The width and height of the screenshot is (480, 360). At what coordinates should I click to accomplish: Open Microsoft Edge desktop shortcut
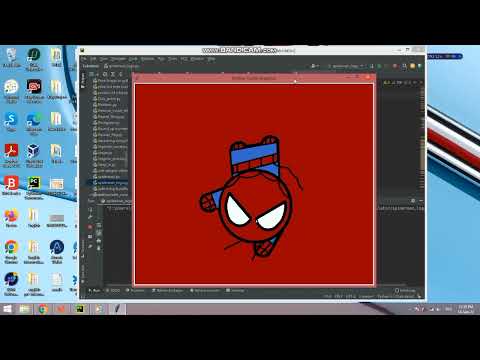(34, 123)
